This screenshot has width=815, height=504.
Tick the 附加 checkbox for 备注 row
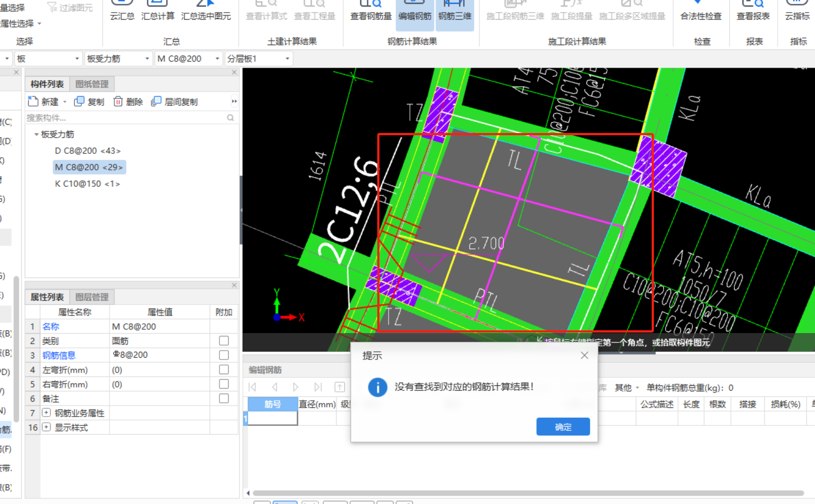224,398
